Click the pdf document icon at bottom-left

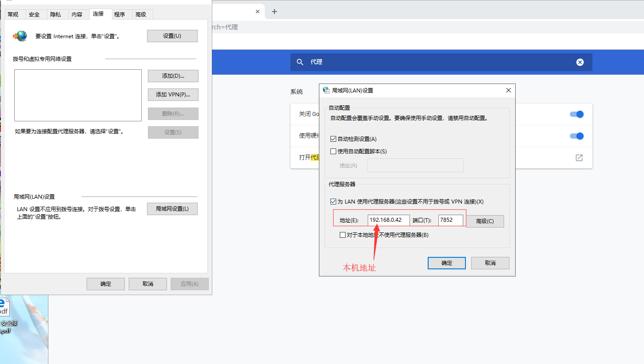click(x=4, y=307)
